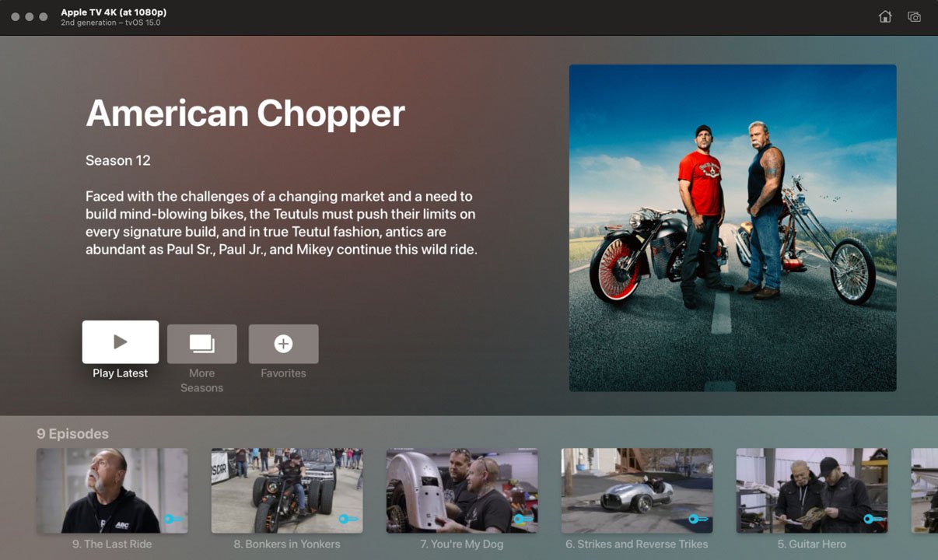This screenshot has width=938, height=560.
Task: Click the Favorites plus icon
Action: (283, 343)
